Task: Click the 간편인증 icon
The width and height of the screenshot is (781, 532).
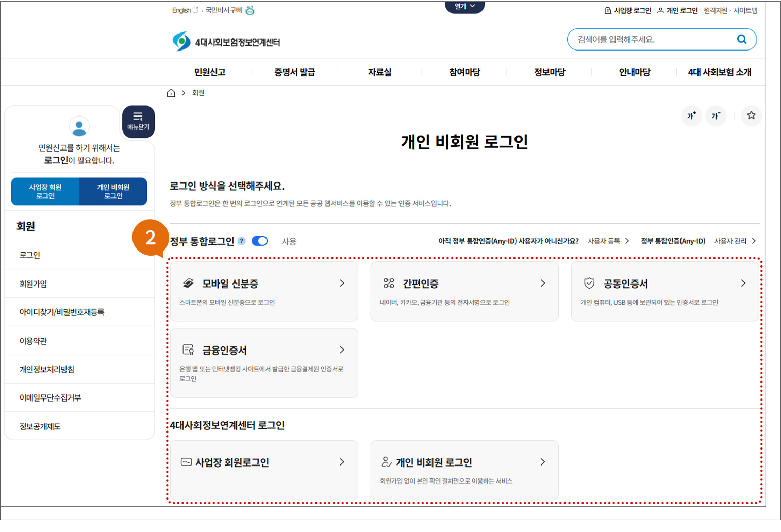Action: click(389, 283)
